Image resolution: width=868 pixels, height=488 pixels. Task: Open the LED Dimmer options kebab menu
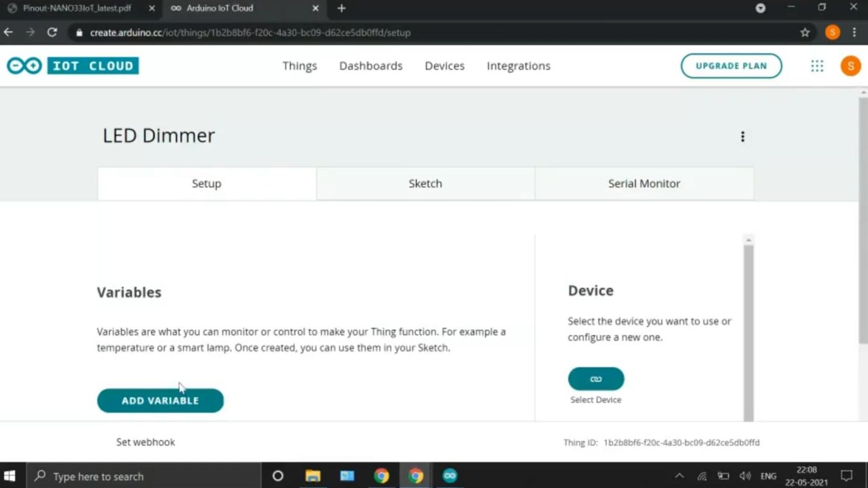743,136
